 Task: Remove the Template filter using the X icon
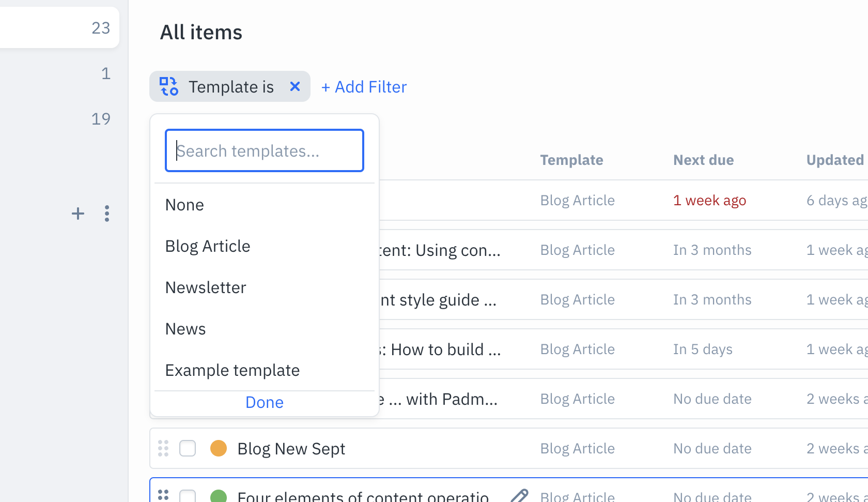tap(295, 86)
